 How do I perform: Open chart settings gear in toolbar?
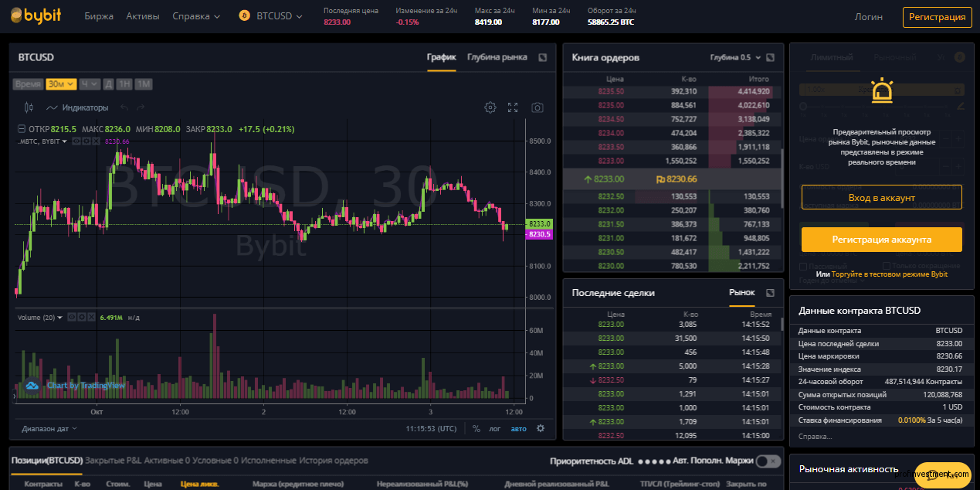[490, 107]
